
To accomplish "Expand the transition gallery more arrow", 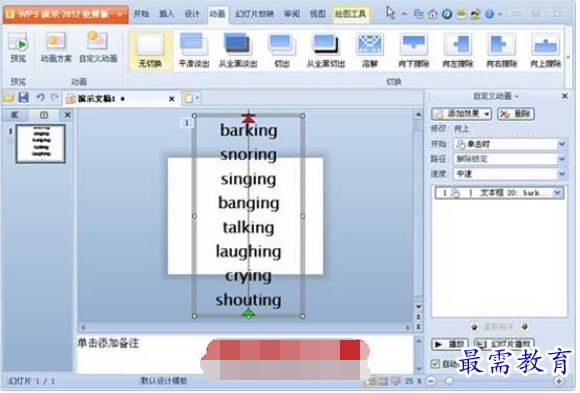I will tap(568, 57).
